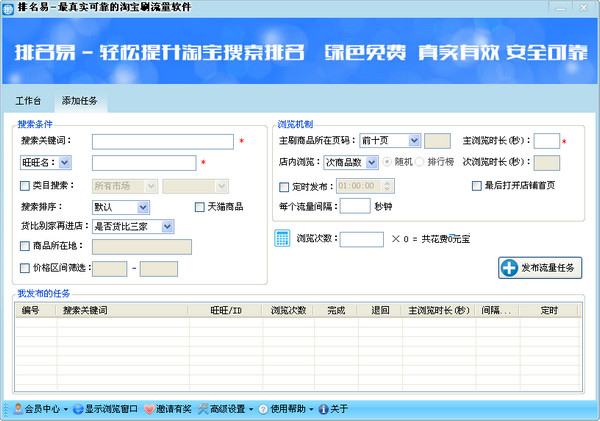The image size is (600, 421).
Task: Expand the 搜索排序 默认 dropdown
Action: point(143,207)
